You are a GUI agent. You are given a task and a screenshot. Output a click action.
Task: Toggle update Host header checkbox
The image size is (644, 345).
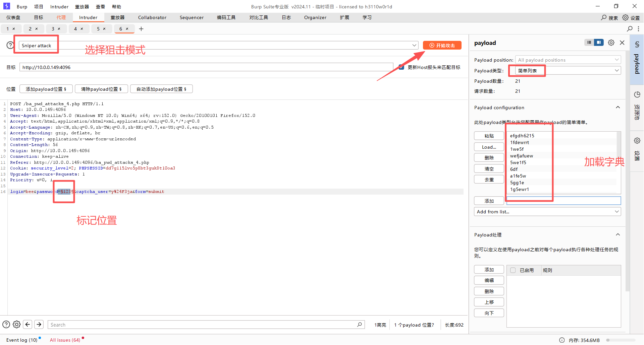pos(401,67)
